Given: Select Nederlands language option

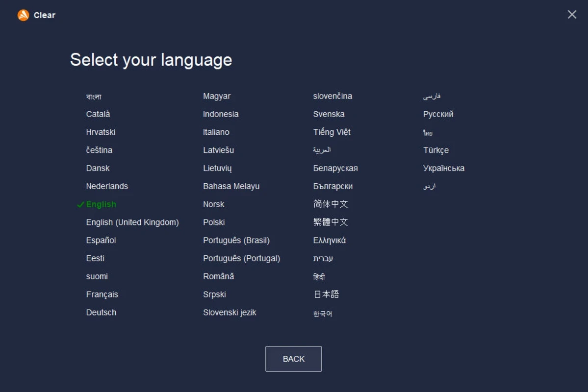Looking at the screenshot, I should (107, 186).
